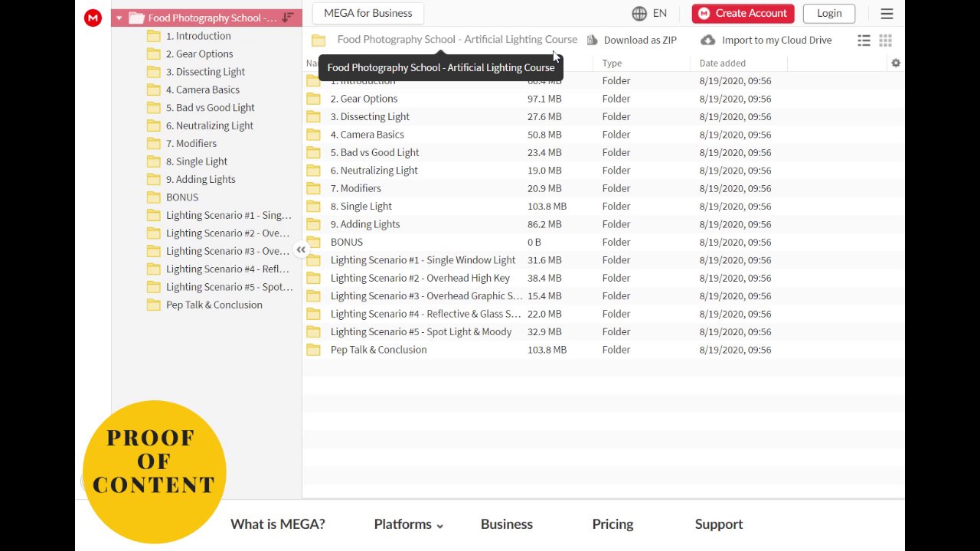980x551 pixels.
Task: Switch to list view
Action: (x=864, y=41)
